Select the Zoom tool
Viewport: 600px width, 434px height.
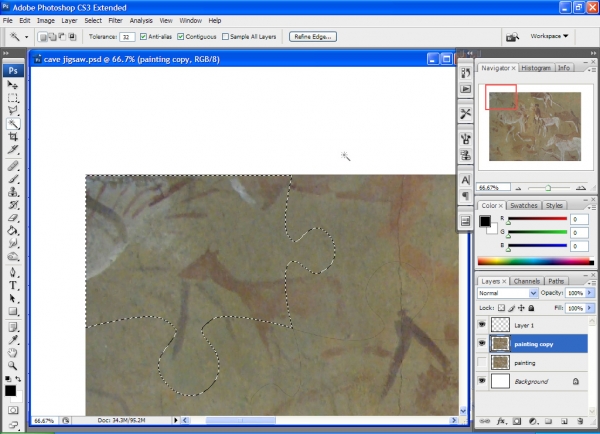(13, 366)
